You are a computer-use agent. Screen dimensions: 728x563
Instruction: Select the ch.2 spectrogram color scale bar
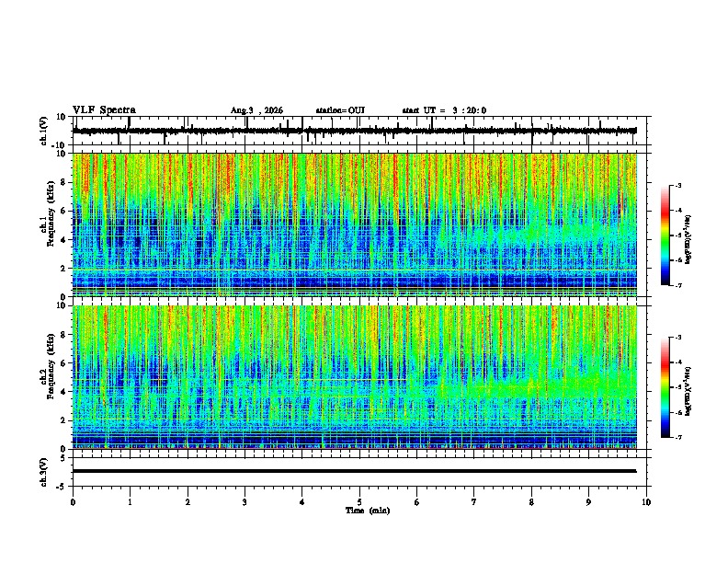[665, 387]
